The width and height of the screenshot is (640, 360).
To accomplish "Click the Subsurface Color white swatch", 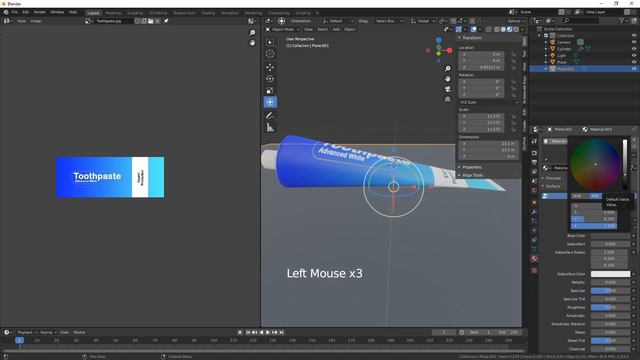I will coord(610,274).
